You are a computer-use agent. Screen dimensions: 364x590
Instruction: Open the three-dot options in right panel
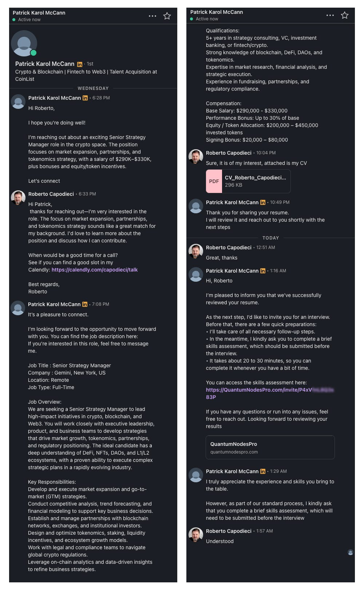(330, 15)
